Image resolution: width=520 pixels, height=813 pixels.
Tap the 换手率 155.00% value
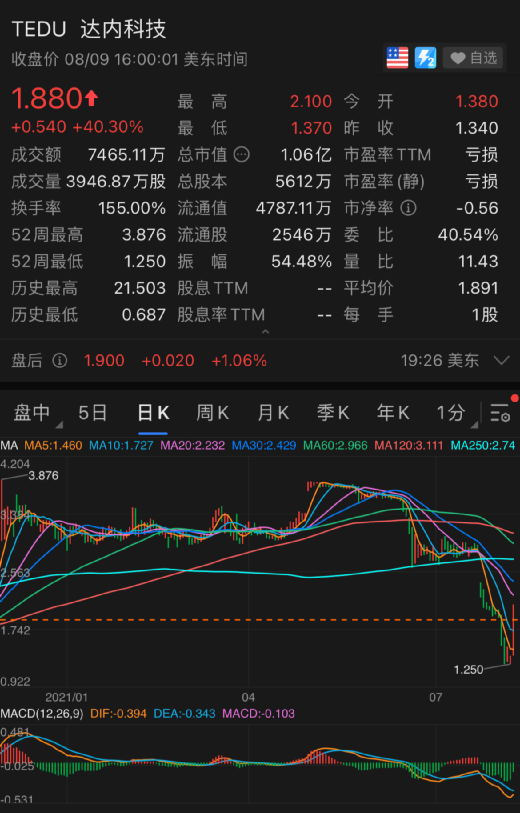(x=132, y=208)
